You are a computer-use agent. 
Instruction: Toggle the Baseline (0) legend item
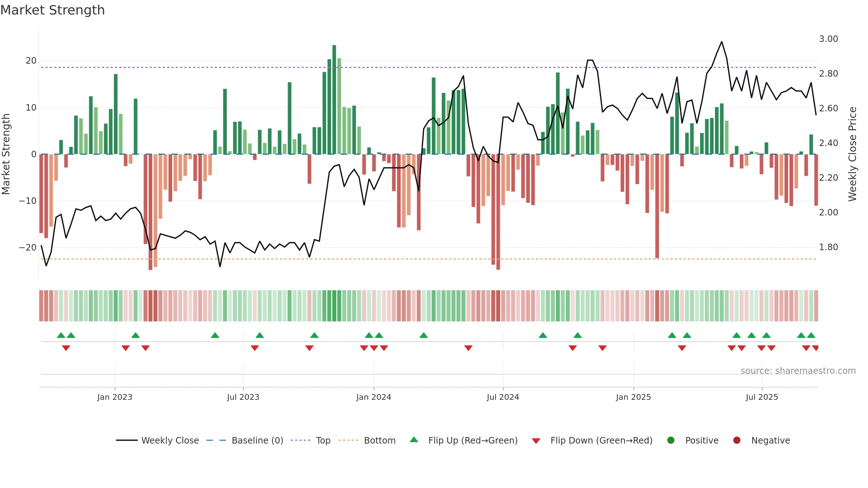click(245, 440)
